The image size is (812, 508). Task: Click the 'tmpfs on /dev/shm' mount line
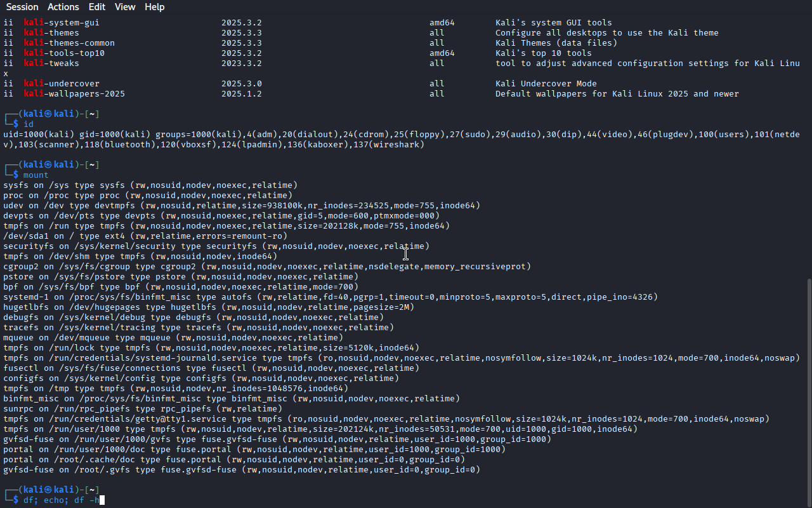(140, 257)
